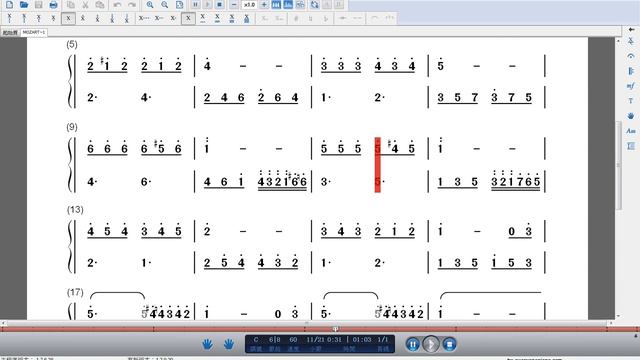Zoom out with the magnifier minus
Screen dimensions: 640x360
pyautogui.click(x=164, y=5)
